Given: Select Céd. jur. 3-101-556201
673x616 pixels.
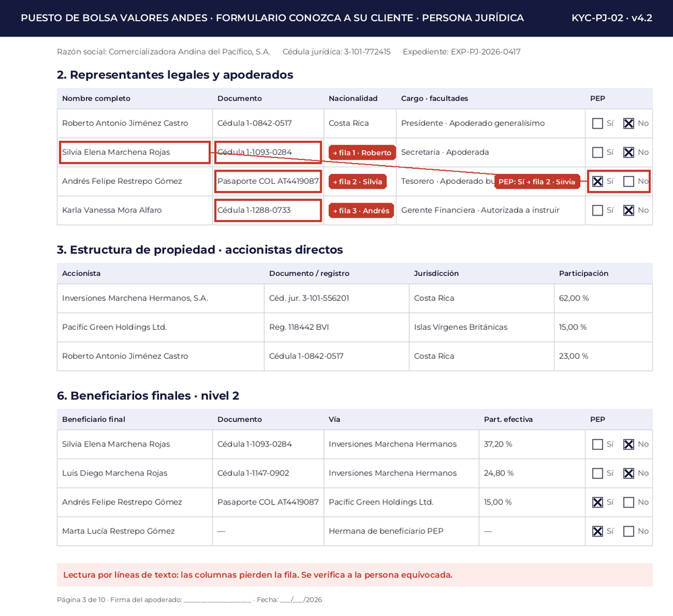Looking at the screenshot, I should click(x=309, y=298).
